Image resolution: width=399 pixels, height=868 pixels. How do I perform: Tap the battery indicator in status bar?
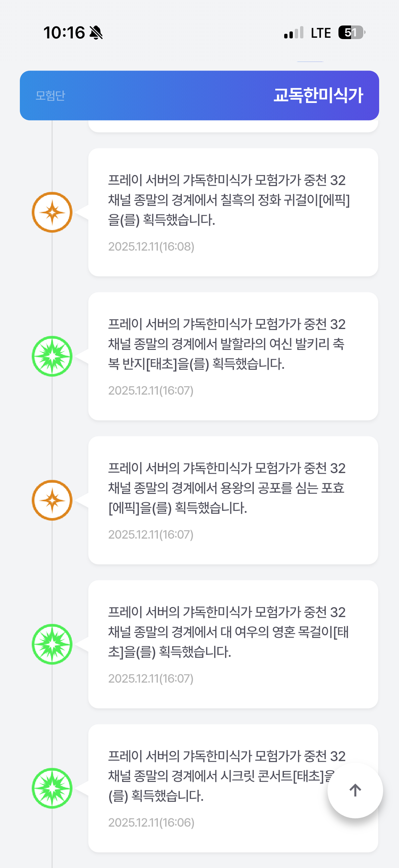click(x=352, y=33)
